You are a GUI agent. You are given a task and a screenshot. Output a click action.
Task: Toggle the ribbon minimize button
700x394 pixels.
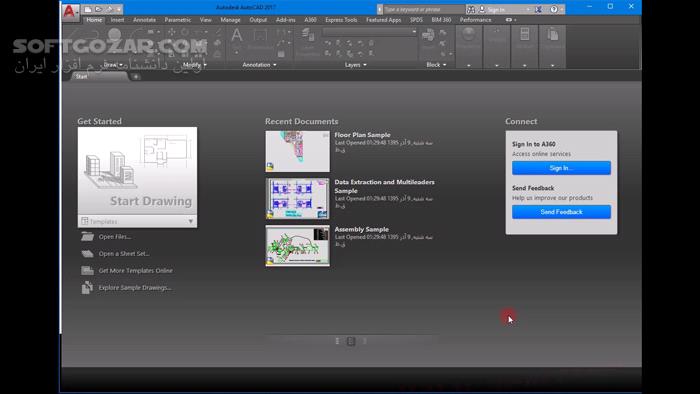tap(508, 20)
